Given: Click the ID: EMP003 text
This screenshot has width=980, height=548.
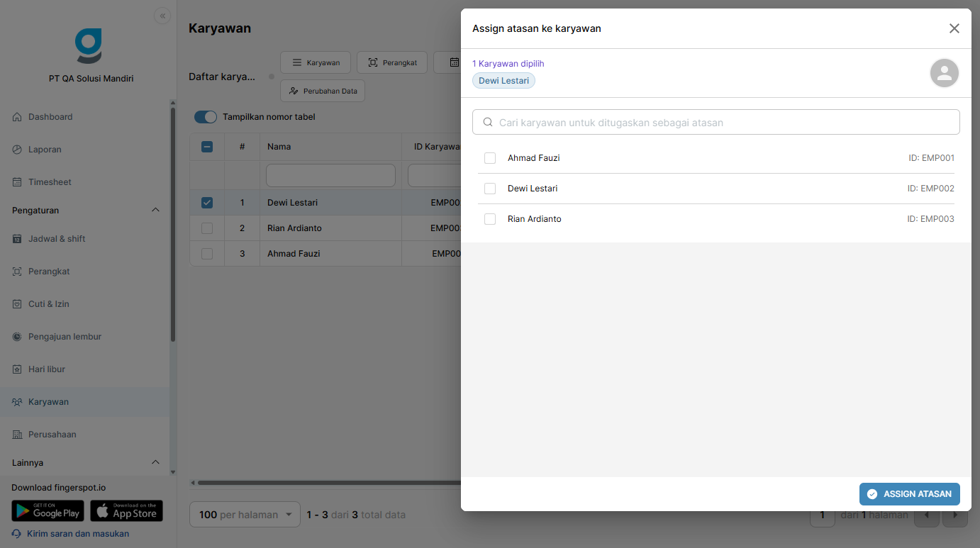Looking at the screenshot, I should pos(930,219).
